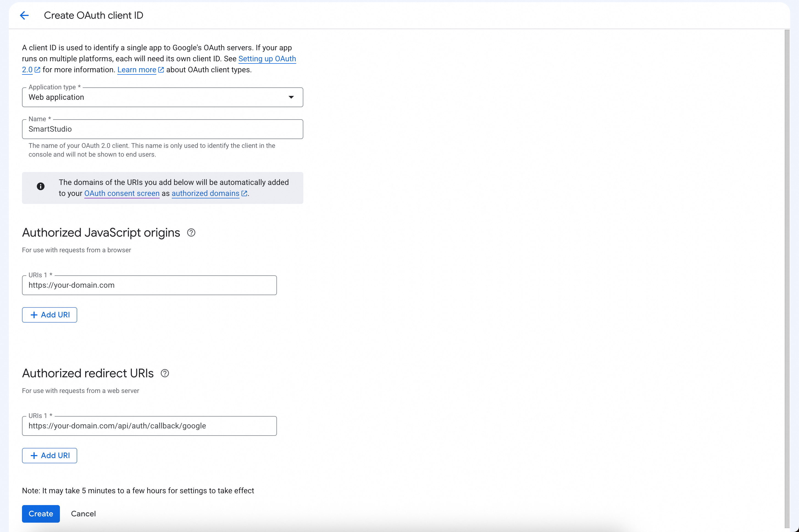
Task: Click the Create OAuth client ID heading
Action: [94, 15]
